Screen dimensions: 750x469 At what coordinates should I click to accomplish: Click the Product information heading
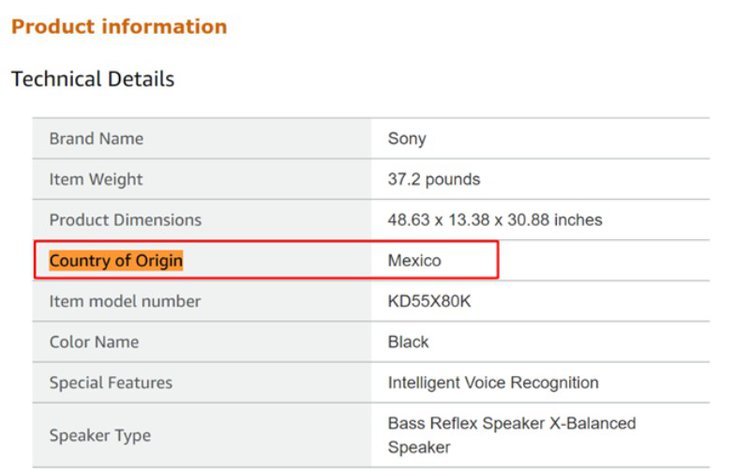119,26
